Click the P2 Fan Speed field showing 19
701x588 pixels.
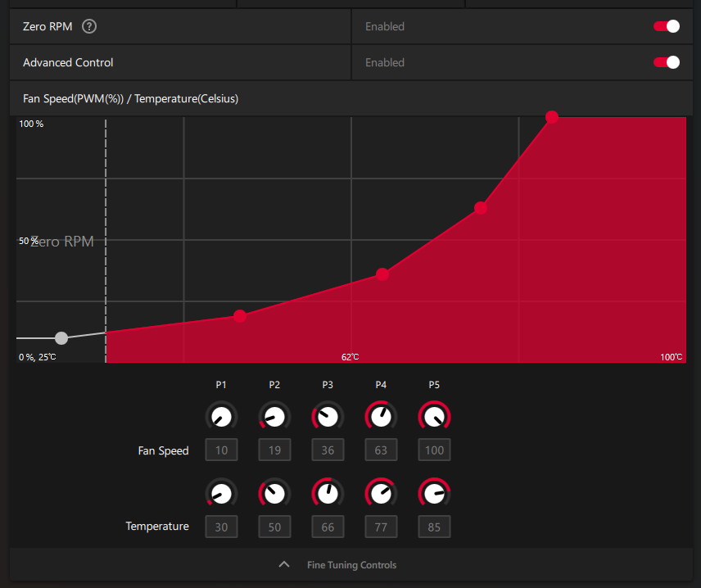click(274, 450)
